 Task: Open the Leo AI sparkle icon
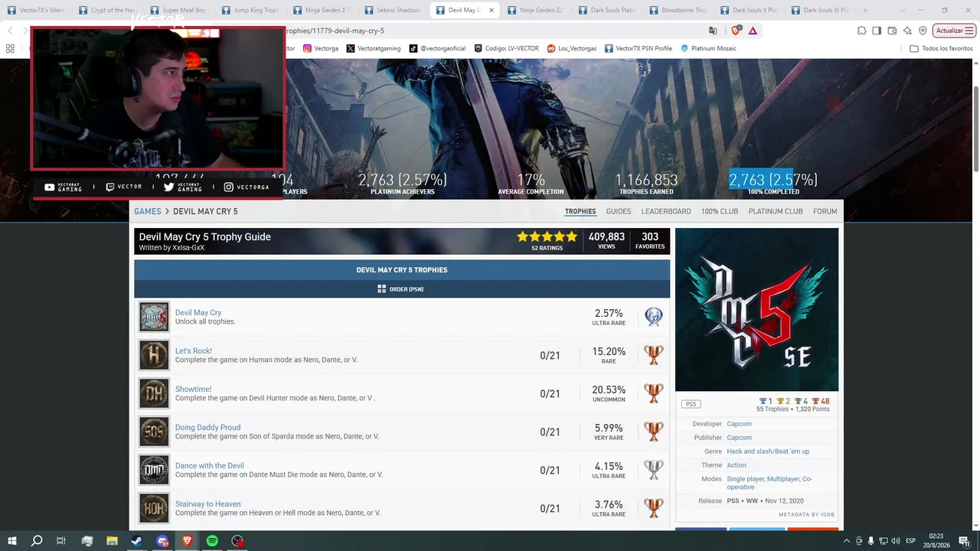coord(907,31)
